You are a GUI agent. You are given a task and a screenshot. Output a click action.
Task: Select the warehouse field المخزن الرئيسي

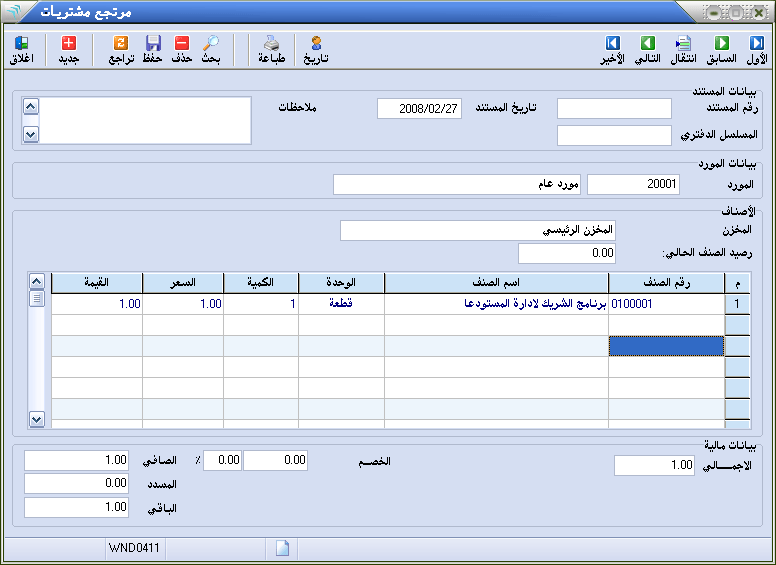tap(478, 231)
